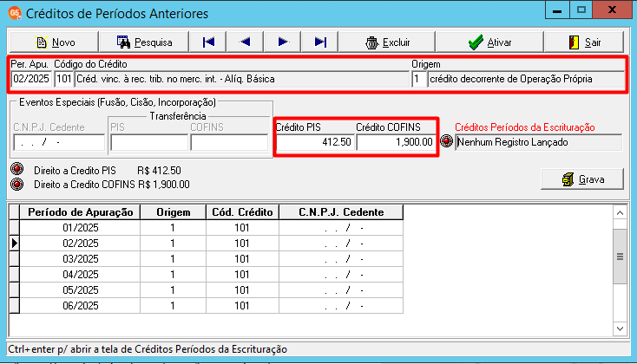Click origem description Operação Própria
The width and height of the screenshot is (637, 364).
pos(526,79)
